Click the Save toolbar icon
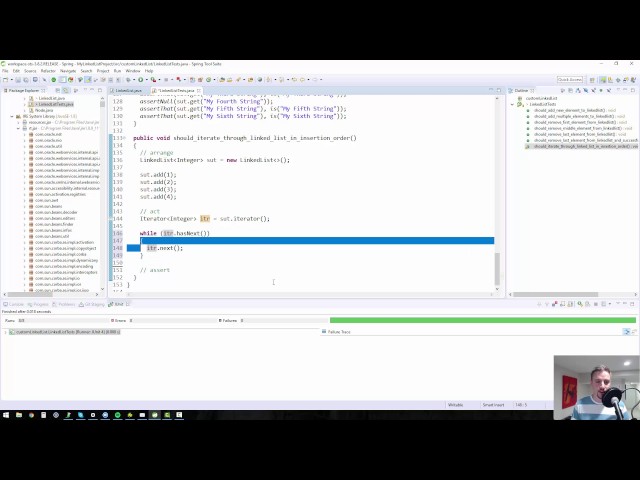 18,80
